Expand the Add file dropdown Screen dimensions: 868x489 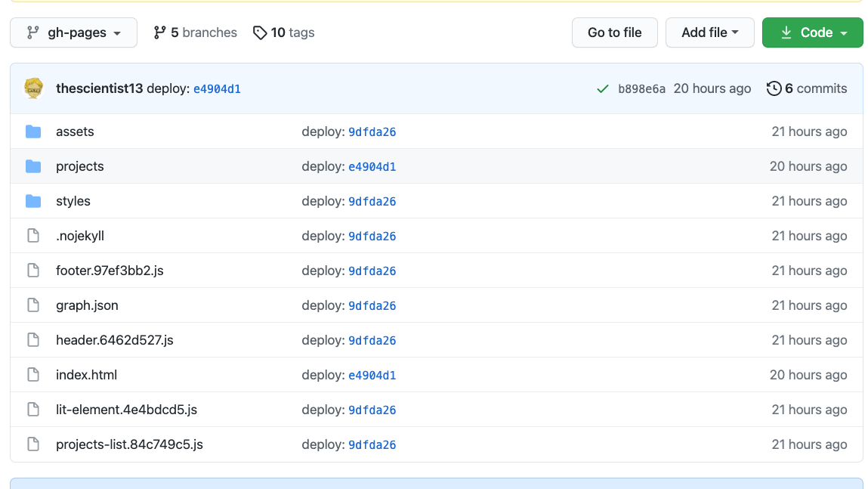coord(709,32)
